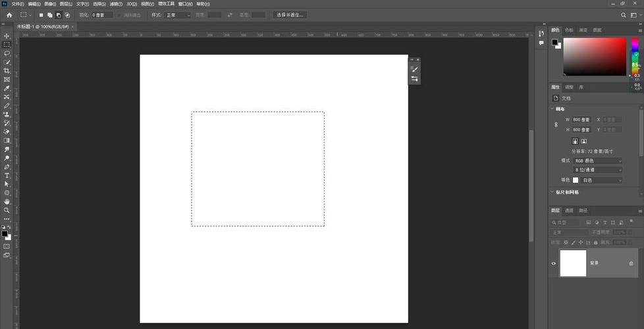The width and height of the screenshot is (644, 329).
Task: Hide the 背景 layer with eye icon
Action: click(x=553, y=263)
